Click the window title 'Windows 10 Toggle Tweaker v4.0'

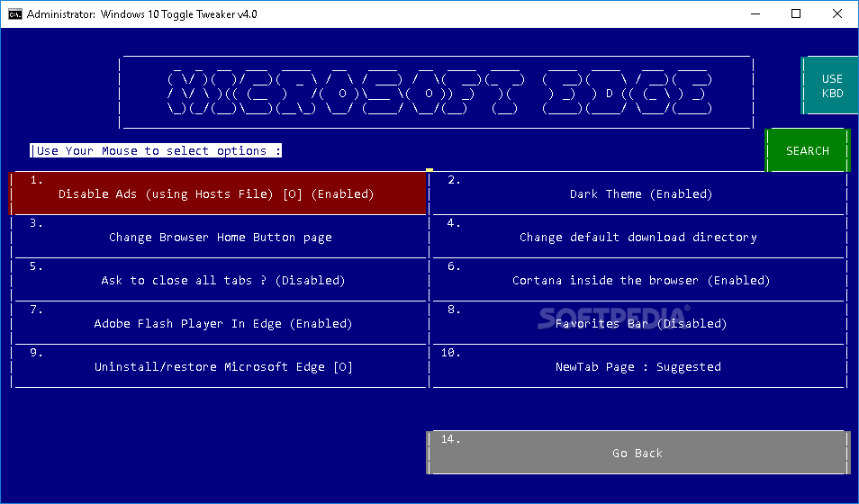pos(178,14)
